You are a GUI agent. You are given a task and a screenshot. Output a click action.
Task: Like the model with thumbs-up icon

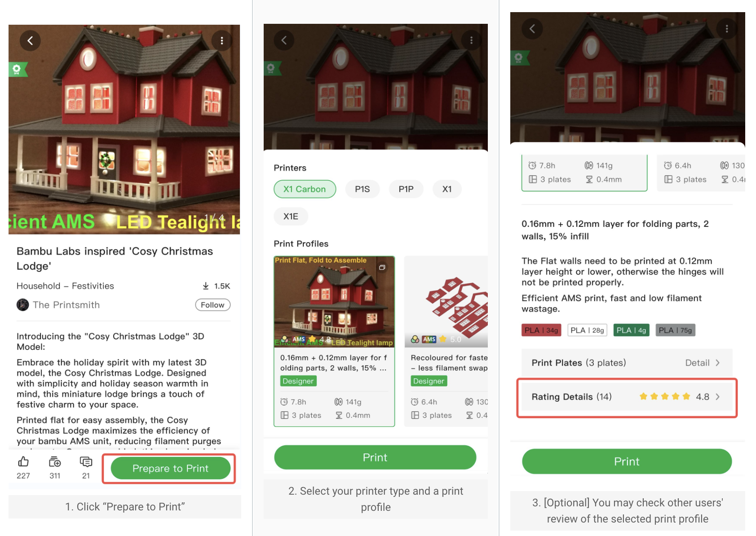tap(23, 462)
